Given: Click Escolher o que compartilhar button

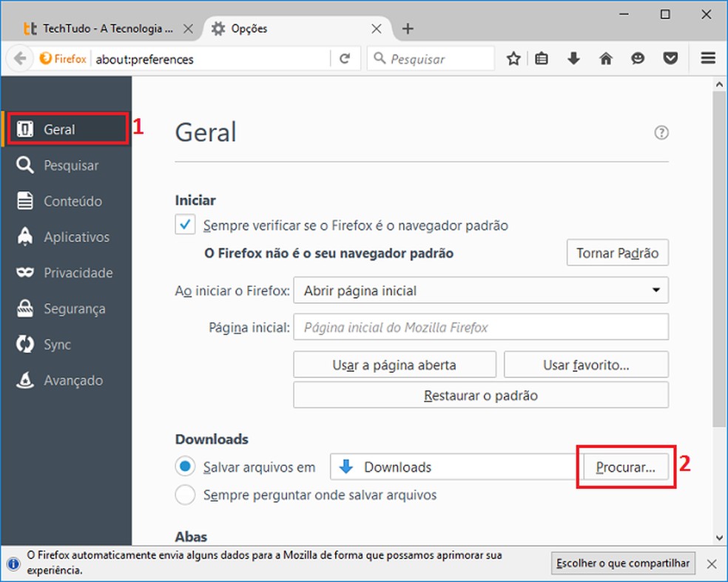Looking at the screenshot, I should pos(623,564).
